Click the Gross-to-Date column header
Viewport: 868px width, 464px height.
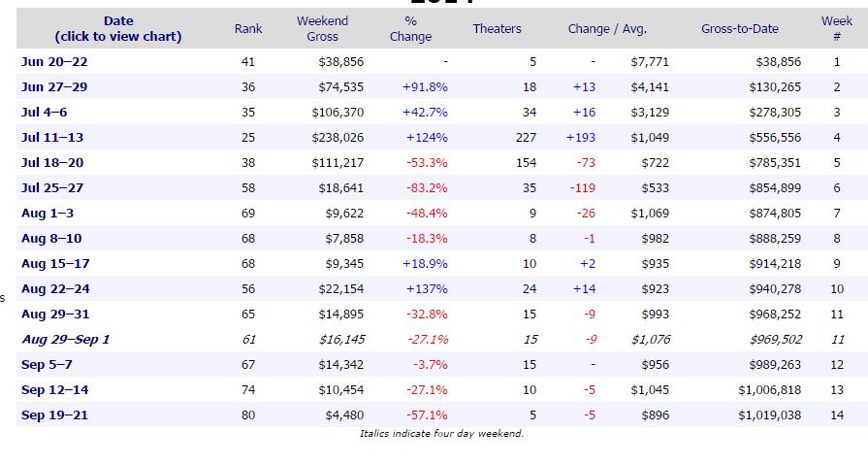click(739, 28)
